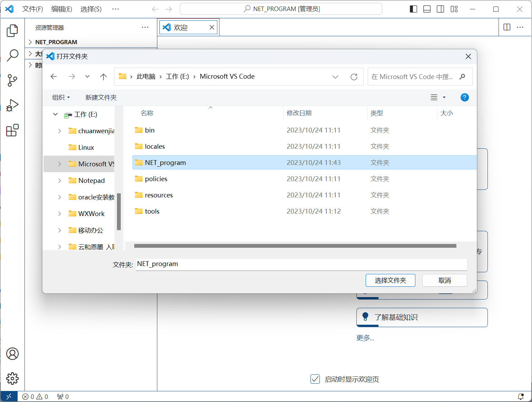Expand the chuanwenjia tree folder
Image resolution: width=532 pixels, height=402 pixels.
click(60, 131)
